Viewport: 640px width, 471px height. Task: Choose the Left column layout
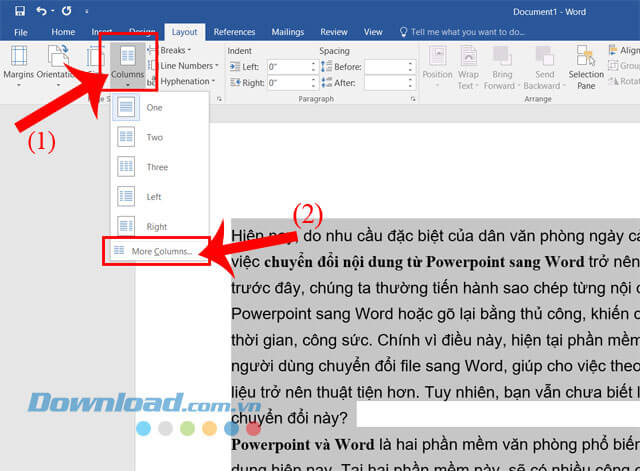160,197
